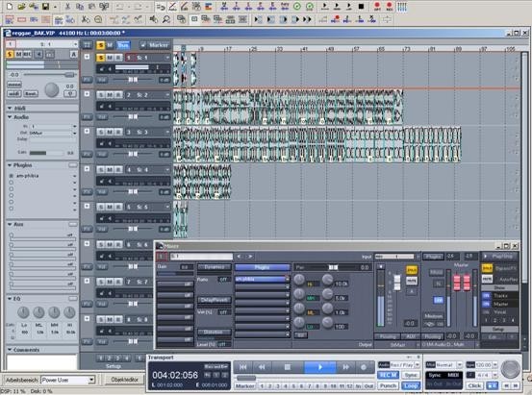This screenshot has width=532, height=395.
Task: Click the Save (floppy disk) toolbar icon
Action: [45, 6]
